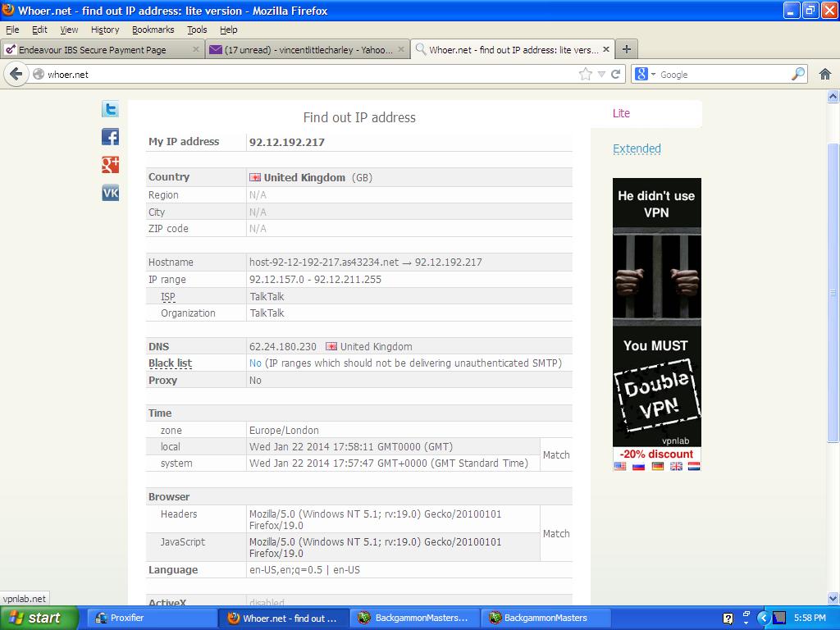840x630 pixels.
Task: Click the Black list label link
Action: tap(170, 363)
